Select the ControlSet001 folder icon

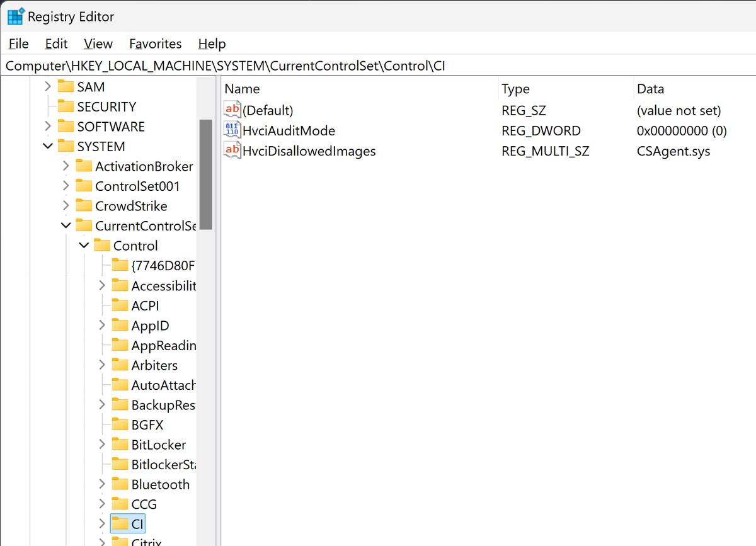click(x=84, y=186)
